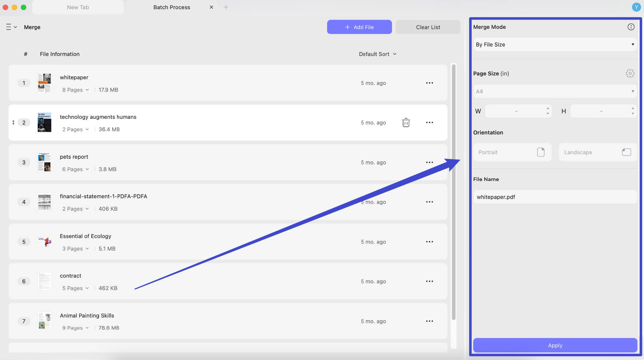Select the file name 'whitepaper'
The height and width of the screenshot is (360, 644).
pyautogui.click(x=74, y=77)
